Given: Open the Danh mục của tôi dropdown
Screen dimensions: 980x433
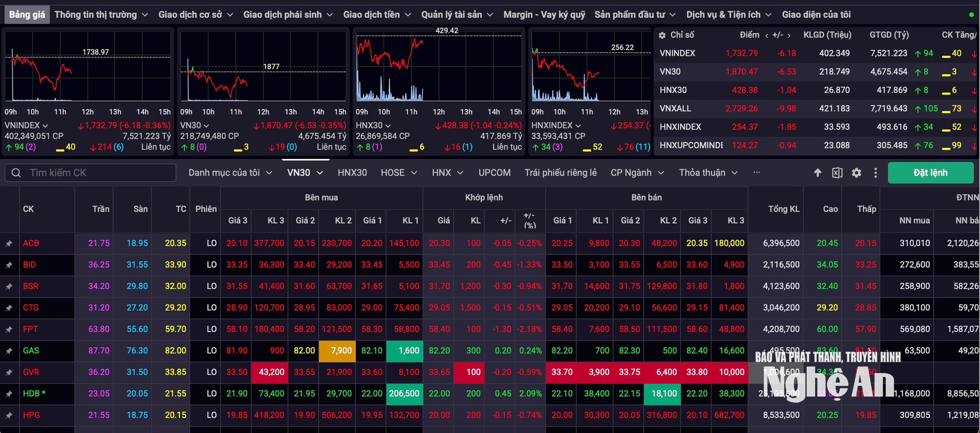Looking at the screenshot, I should coord(230,172).
